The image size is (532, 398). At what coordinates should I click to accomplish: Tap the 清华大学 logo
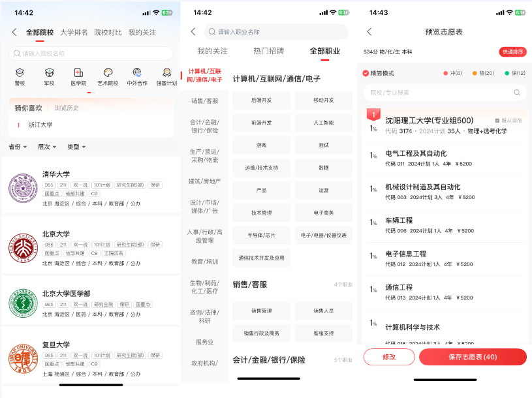coord(23,188)
